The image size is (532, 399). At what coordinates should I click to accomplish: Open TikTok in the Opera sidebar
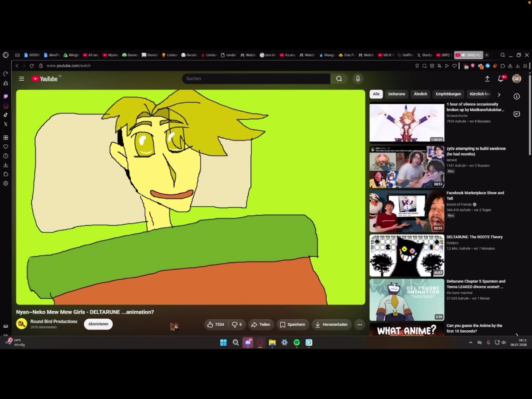tap(6, 115)
